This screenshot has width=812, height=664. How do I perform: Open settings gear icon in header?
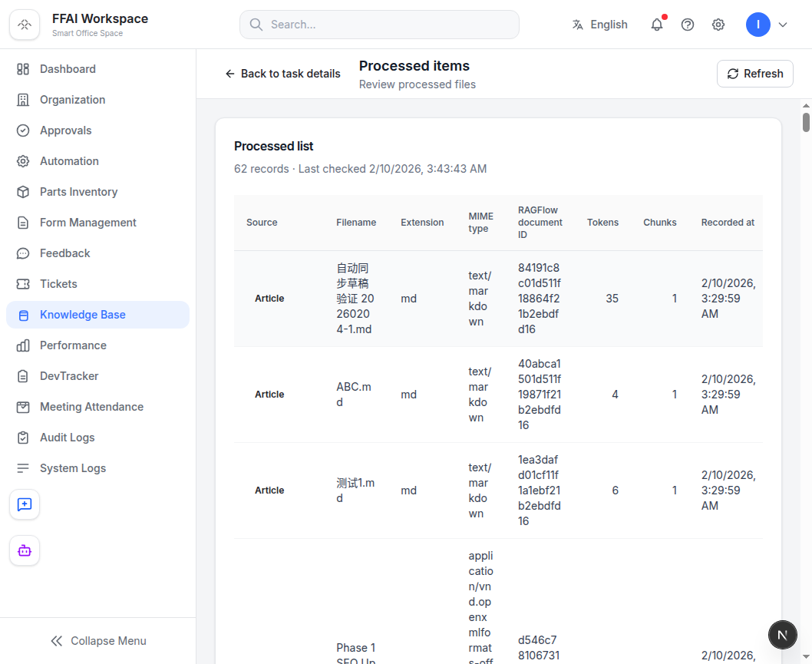tap(718, 25)
